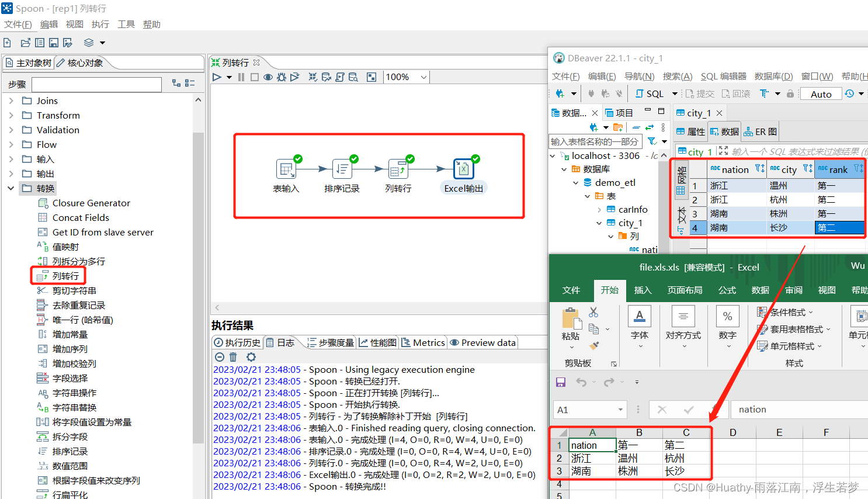Open the 文件(F) menu in Spoon
Viewport: 868px width, 499px height.
(18, 25)
